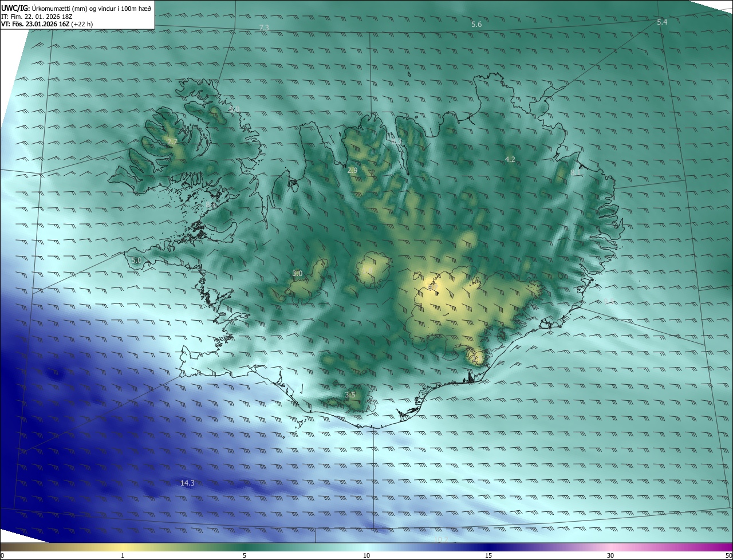Click the 10 tick on the color legend

pos(366,555)
